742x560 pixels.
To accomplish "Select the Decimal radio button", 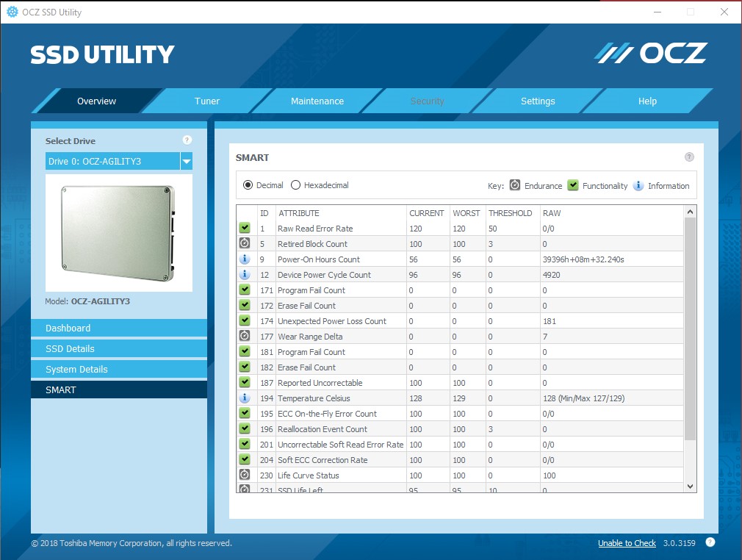I will point(248,185).
